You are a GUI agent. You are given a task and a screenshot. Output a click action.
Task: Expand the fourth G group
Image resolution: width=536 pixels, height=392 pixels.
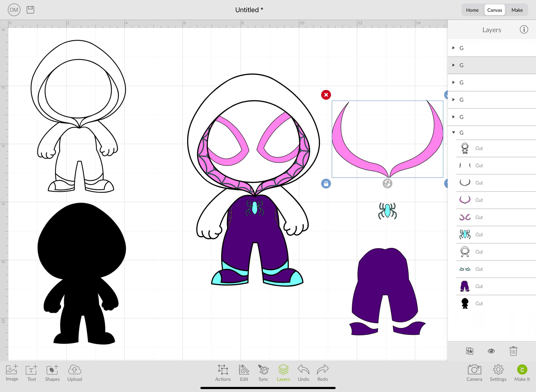[x=453, y=100]
